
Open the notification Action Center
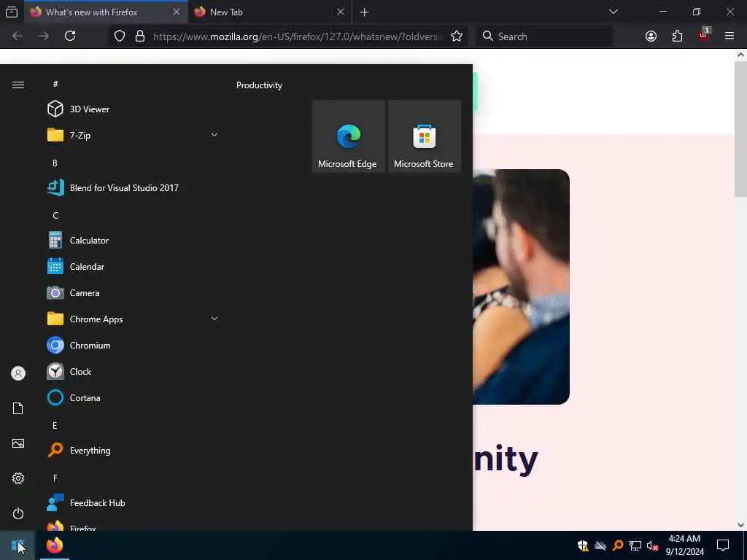(x=723, y=545)
